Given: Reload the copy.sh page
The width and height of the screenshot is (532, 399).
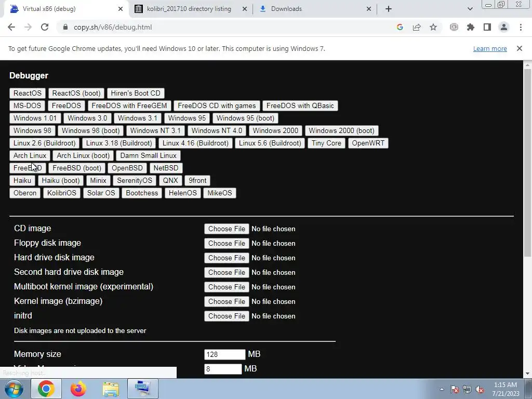Looking at the screenshot, I should (45, 27).
